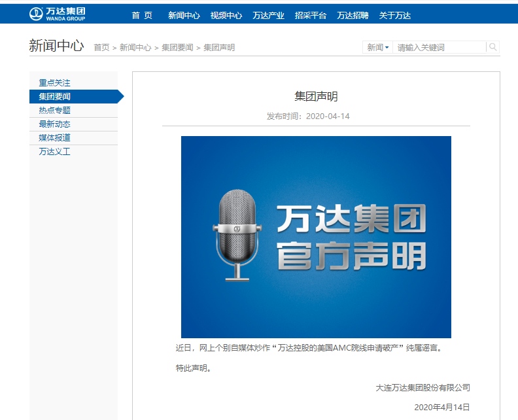Open 首页 in top navigation
Image resolution: width=518 pixels, height=420 pixels.
tap(141, 16)
